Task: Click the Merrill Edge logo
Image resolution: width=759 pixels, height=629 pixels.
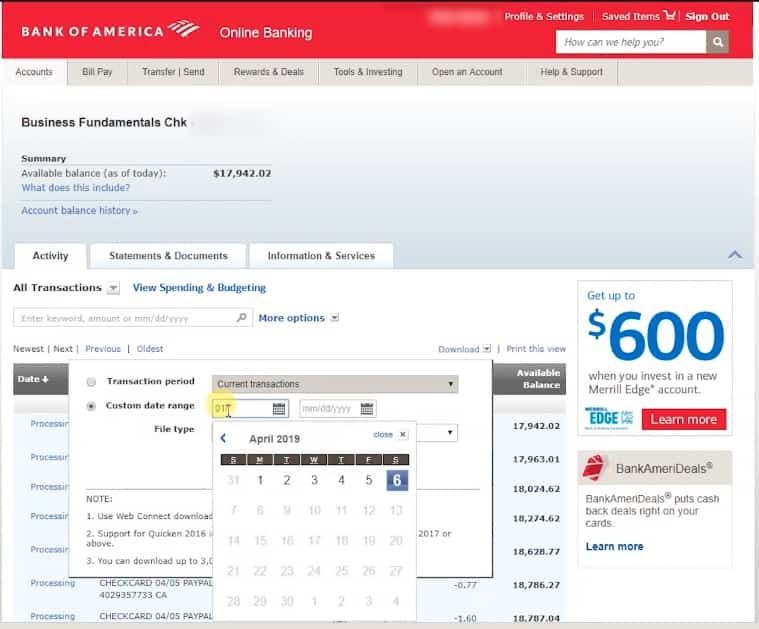Action: (x=608, y=418)
